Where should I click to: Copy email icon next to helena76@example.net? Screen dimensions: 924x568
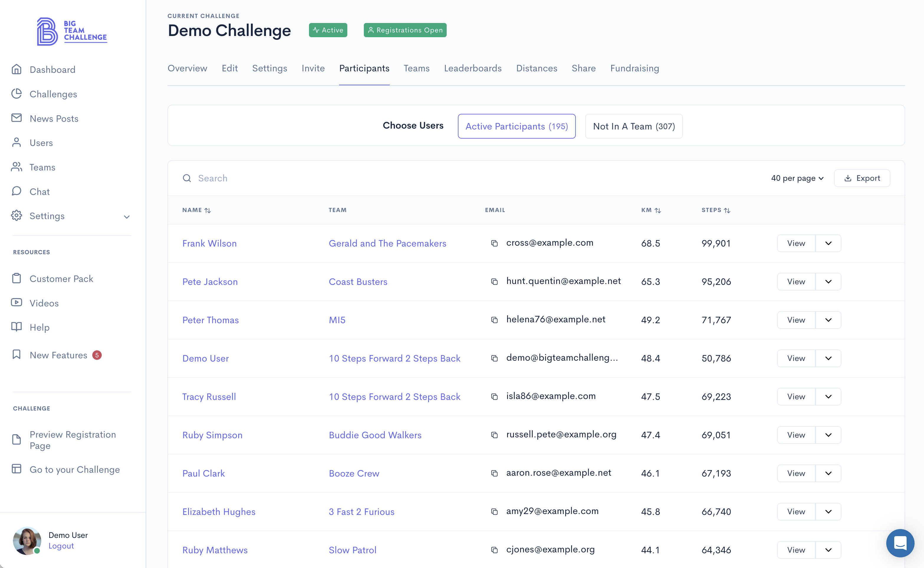point(494,320)
